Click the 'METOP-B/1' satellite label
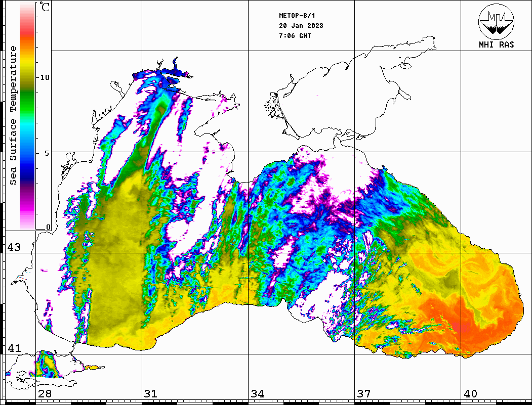Screen dimensions: 532x405 pyautogui.click(x=297, y=16)
